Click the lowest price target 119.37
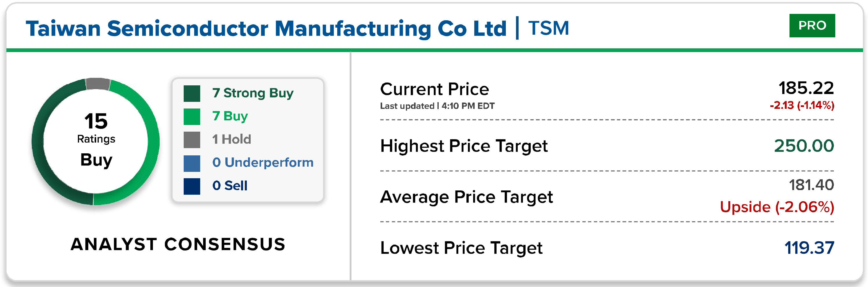Viewport: 868px width, 287px height. (809, 248)
